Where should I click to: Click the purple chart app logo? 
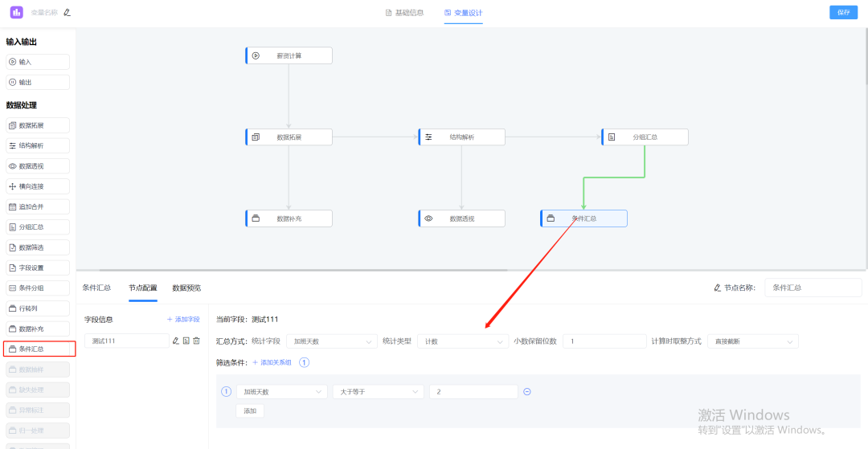pos(16,12)
